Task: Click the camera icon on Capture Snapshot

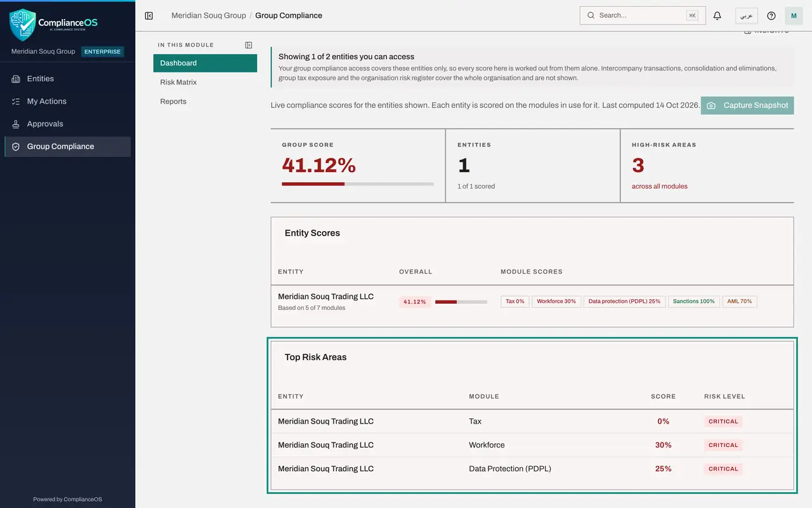Action: point(711,105)
